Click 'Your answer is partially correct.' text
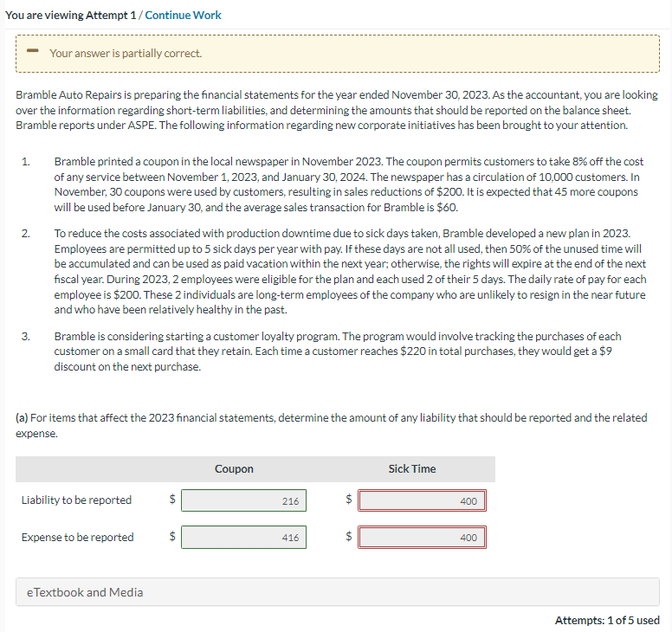 pos(126,53)
